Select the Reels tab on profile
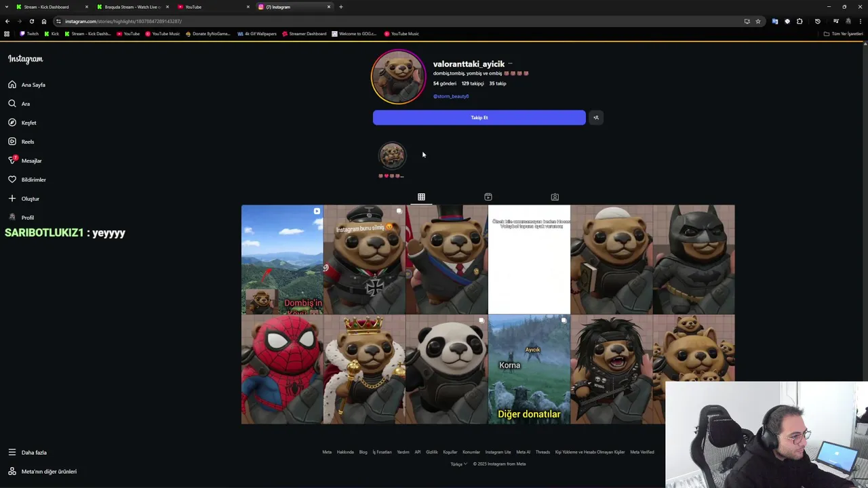 click(x=488, y=197)
